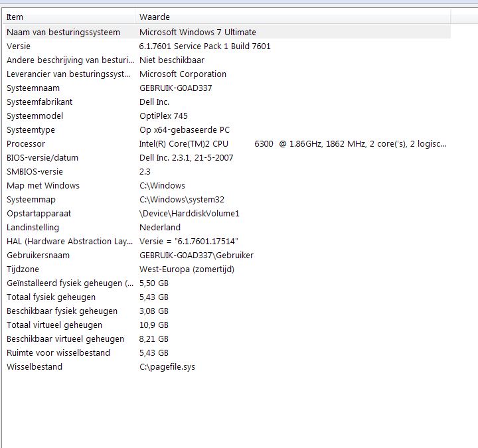Click the 'Nederland' value

(x=160, y=228)
